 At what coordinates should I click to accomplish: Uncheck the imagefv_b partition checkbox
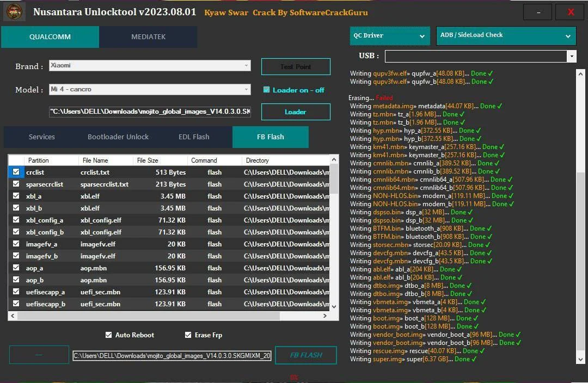pyautogui.click(x=16, y=256)
